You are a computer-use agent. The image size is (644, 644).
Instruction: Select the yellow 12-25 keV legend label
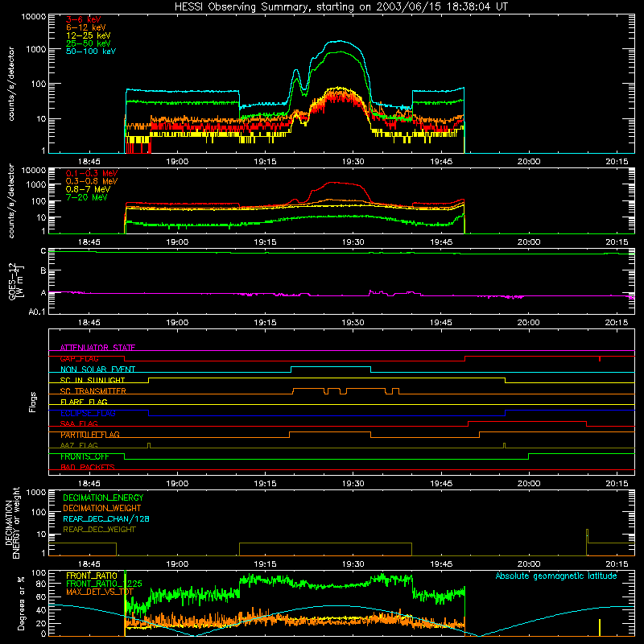pos(89,35)
